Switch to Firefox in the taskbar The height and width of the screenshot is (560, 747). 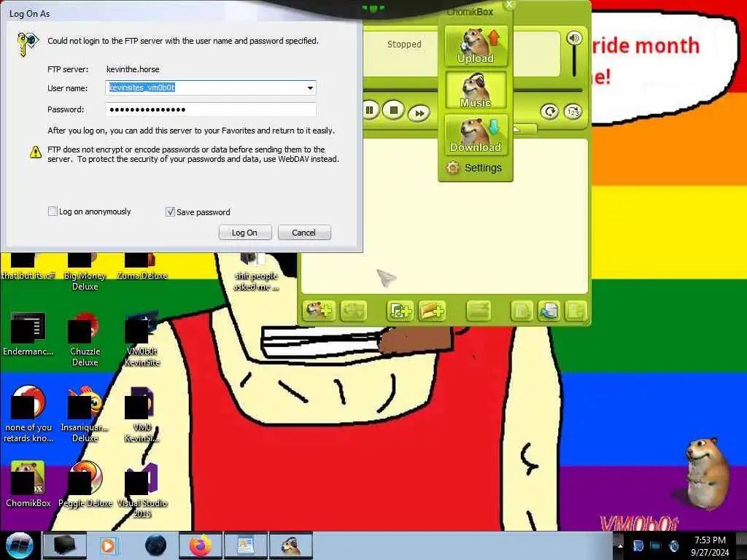pyautogui.click(x=201, y=545)
